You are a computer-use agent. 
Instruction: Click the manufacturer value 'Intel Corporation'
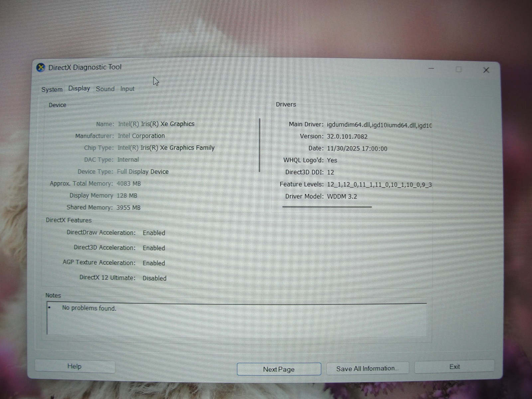coord(141,136)
